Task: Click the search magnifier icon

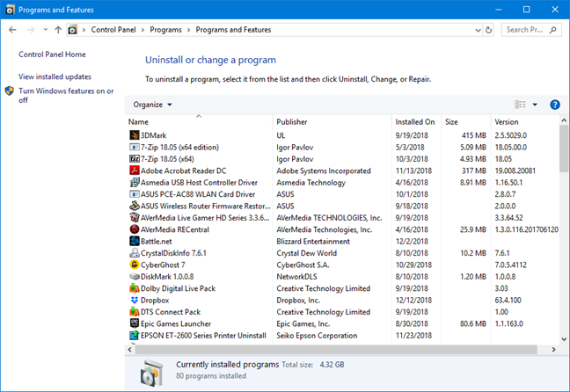Action: (x=553, y=30)
